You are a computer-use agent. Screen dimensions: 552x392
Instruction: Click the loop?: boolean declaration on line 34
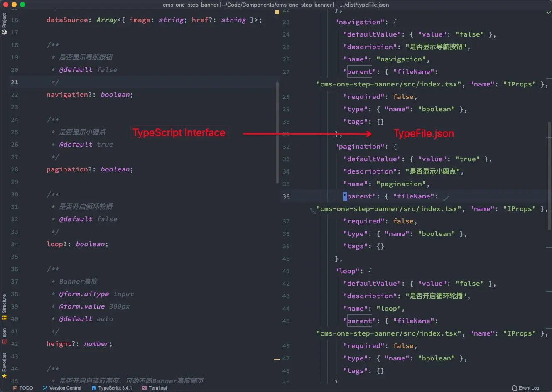click(x=77, y=244)
